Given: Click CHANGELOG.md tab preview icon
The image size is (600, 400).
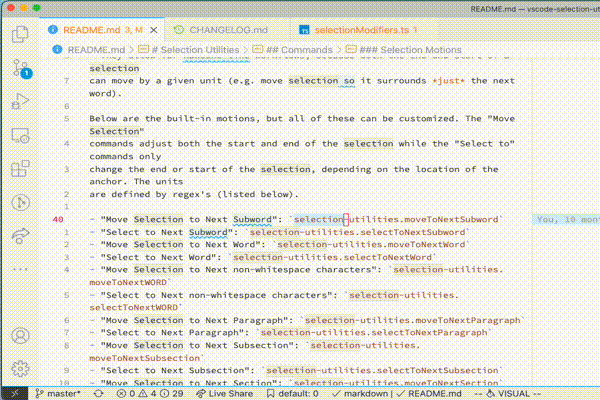Looking at the screenshot, I should coord(179,29).
